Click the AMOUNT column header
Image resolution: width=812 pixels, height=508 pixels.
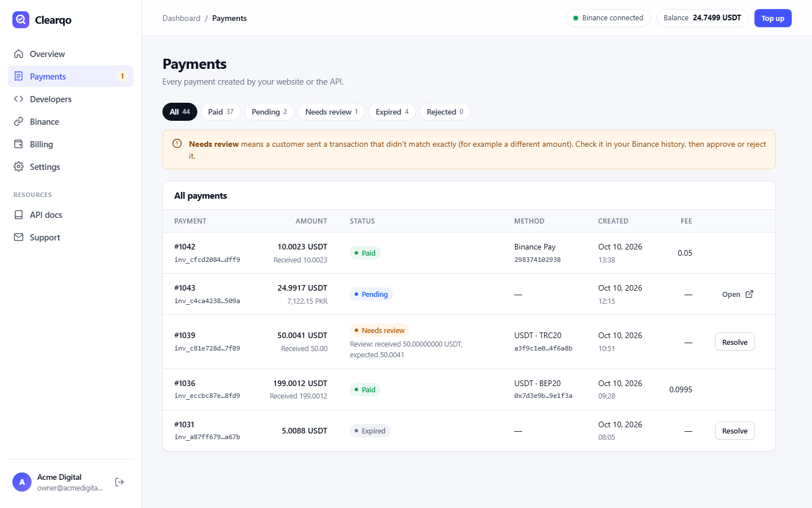(x=311, y=221)
